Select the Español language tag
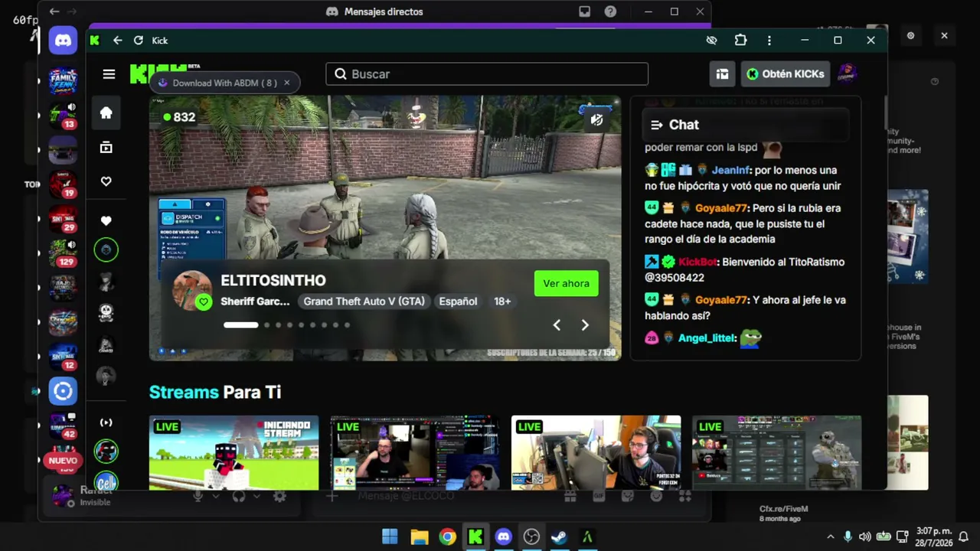 [458, 302]
